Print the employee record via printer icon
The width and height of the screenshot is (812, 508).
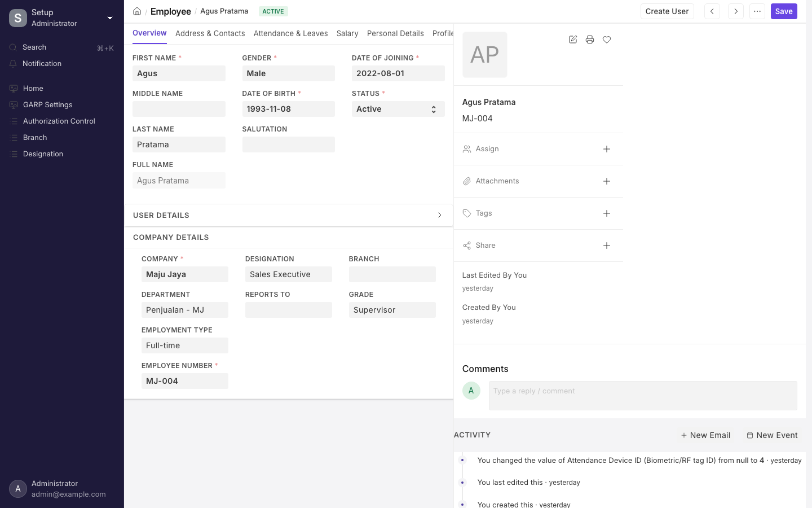[590, 40]
